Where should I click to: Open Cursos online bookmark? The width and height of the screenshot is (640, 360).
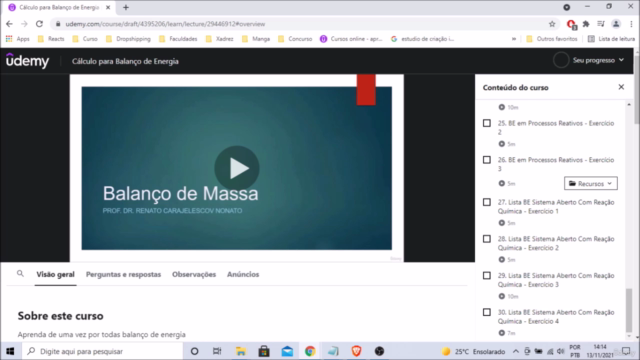[x=351, y=39]
